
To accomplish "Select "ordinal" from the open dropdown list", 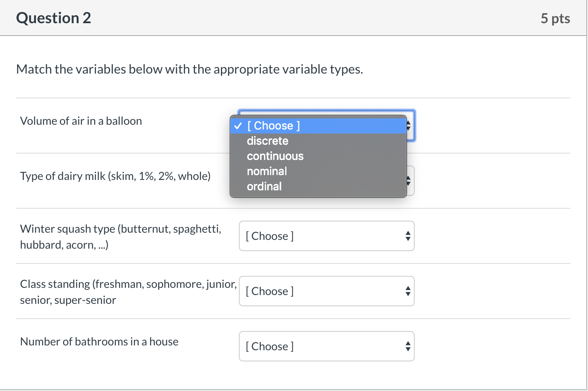I will [x=264, y=186].
